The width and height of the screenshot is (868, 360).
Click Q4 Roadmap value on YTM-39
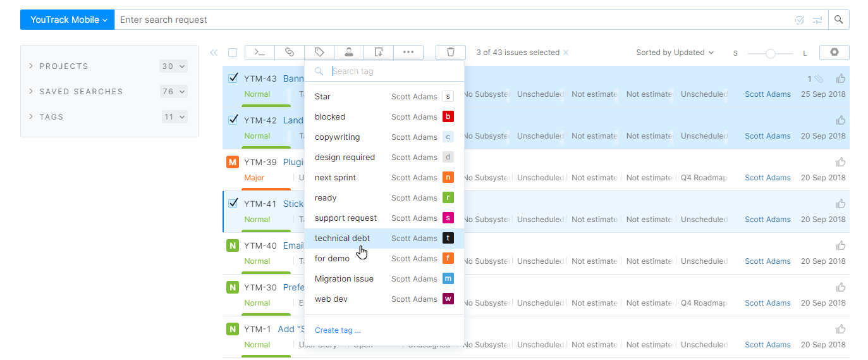(x=704, y=178)
